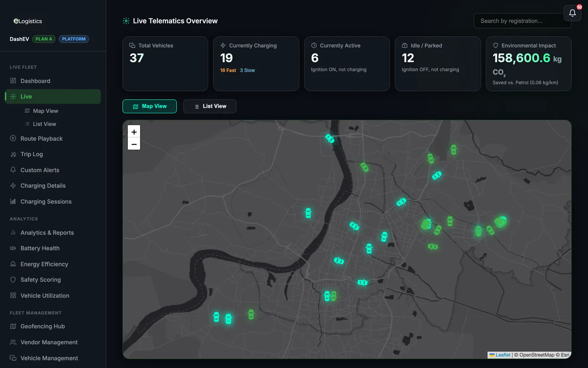Click the notification count badge 50
The image size is (588, 368).
pyautogui.click(x=579, y=7)
